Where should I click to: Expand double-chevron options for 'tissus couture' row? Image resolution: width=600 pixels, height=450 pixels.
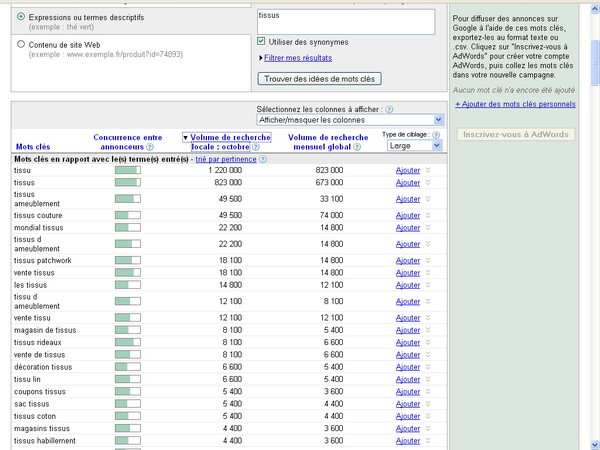(429, 214)
